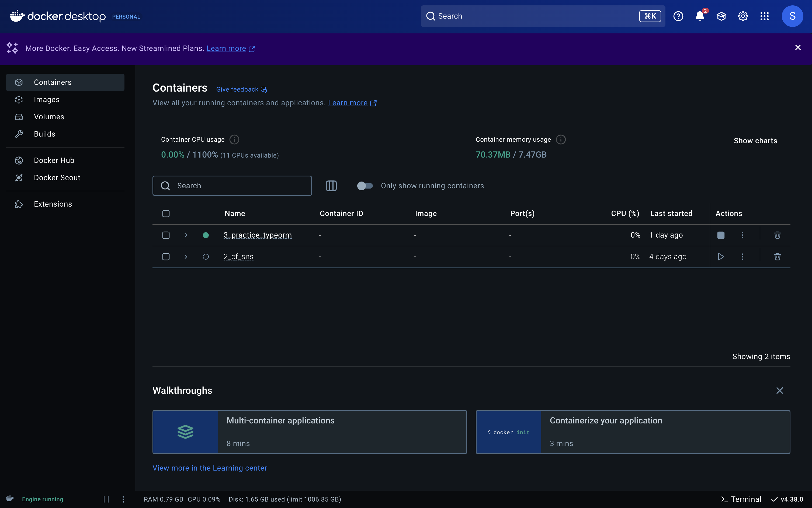Image resolution: width=812 pixels, height=508 pixels.
Task: Toggle Only show running containers
Action: pos(365,186)
